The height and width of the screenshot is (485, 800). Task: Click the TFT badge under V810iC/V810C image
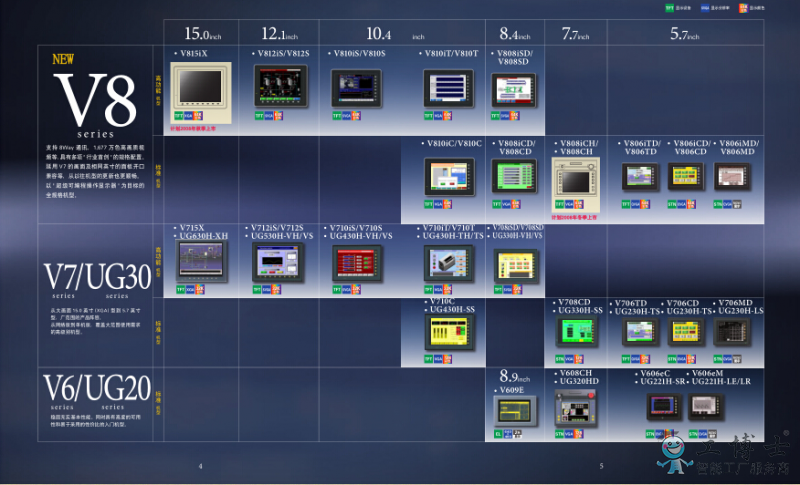pos(429,204)
